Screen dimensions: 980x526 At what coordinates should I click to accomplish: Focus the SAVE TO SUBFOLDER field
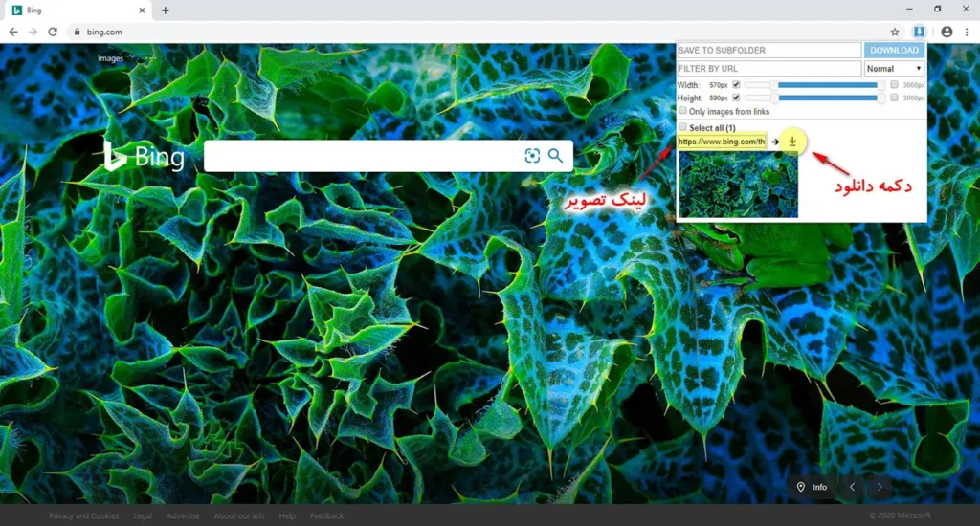[x=769, y=50]
